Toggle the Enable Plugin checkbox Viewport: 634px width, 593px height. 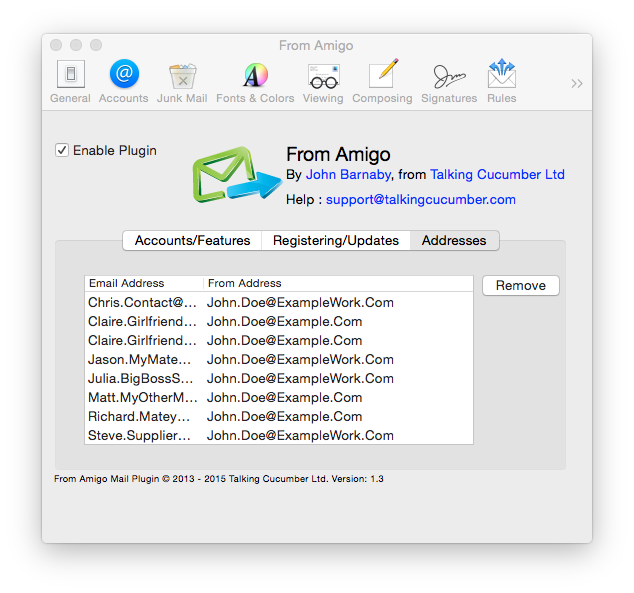[x=62, y=150]
